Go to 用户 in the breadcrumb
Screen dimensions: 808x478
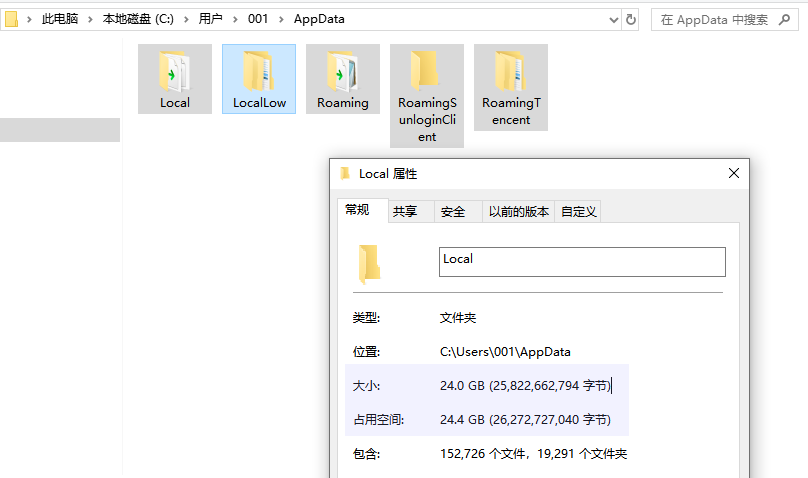210,19
